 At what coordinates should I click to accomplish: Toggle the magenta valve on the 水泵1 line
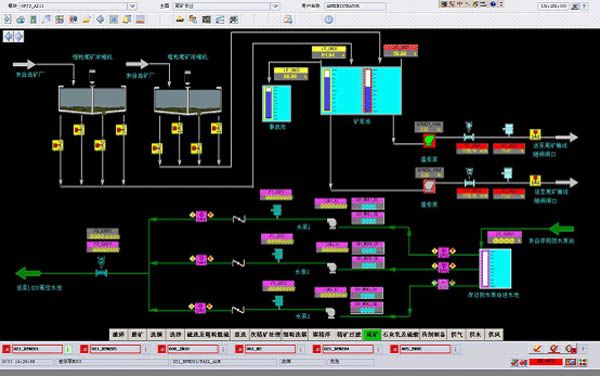[201, 216]
